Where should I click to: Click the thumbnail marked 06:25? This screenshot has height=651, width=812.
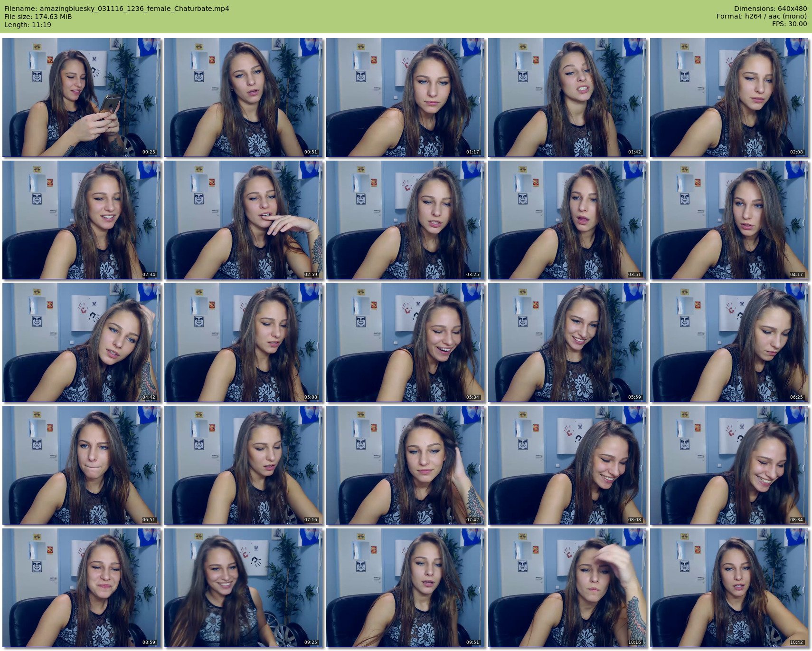click(729, 343)
